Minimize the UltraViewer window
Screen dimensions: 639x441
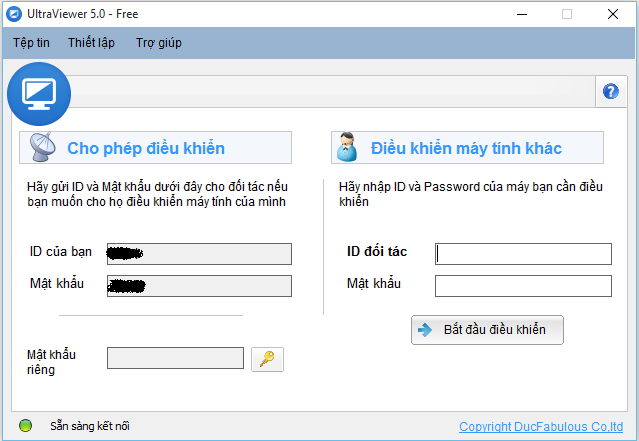click(x=522, y=14)
